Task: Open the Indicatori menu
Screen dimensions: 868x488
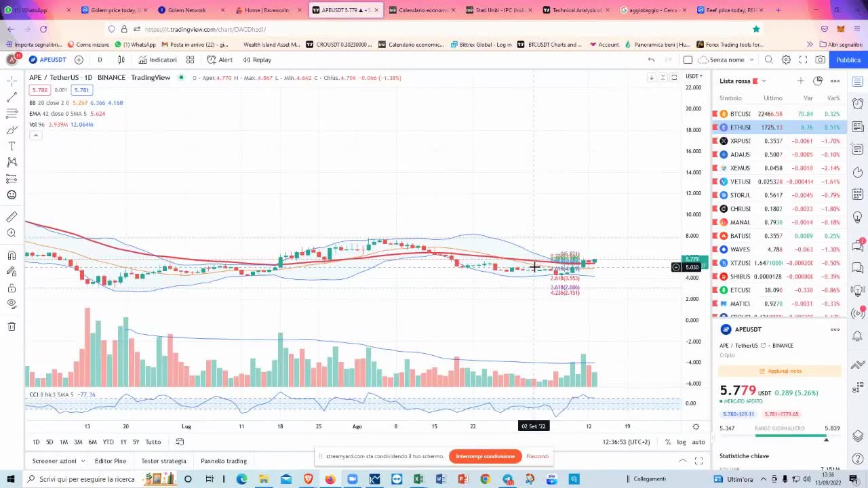Action: click(158, 60)
